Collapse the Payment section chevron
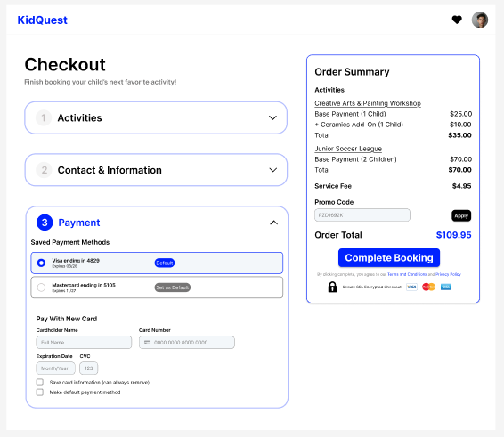The image size is (504, 437). [x=273, y=223]
